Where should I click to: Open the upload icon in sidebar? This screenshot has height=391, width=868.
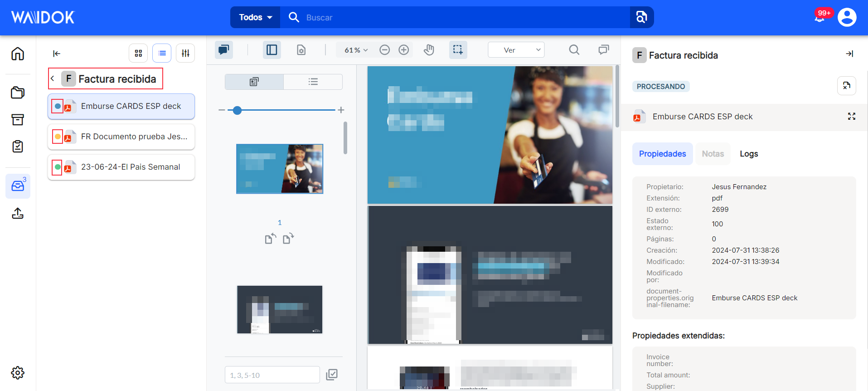(x=18, y=213)
